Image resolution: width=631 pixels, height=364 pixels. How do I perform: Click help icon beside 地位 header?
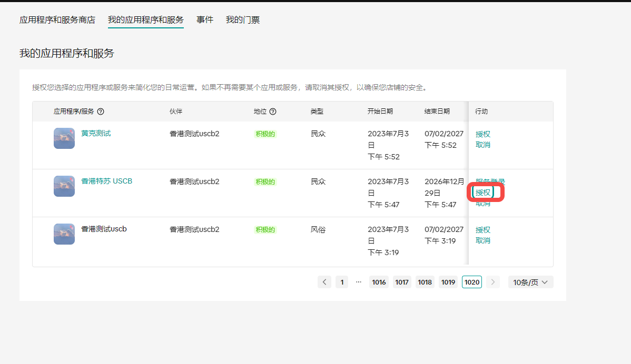[x=273, y=112]
